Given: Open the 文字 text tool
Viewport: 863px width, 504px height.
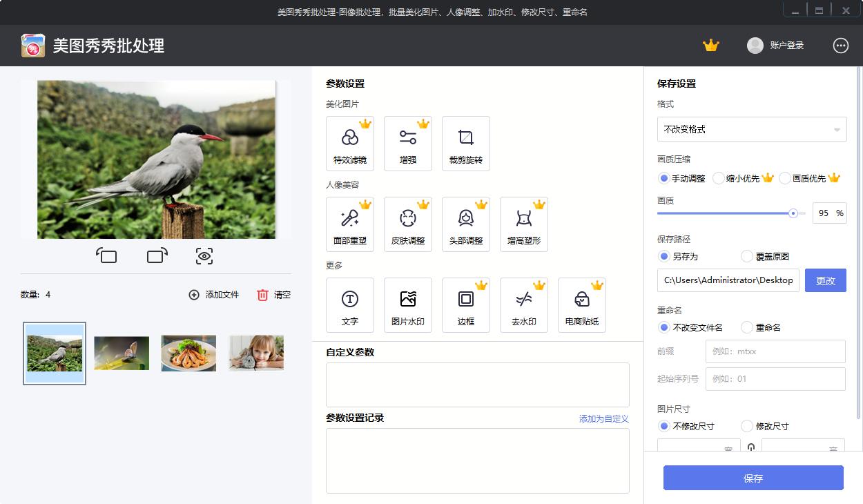Looking at the screenshot, I should 350,305.
